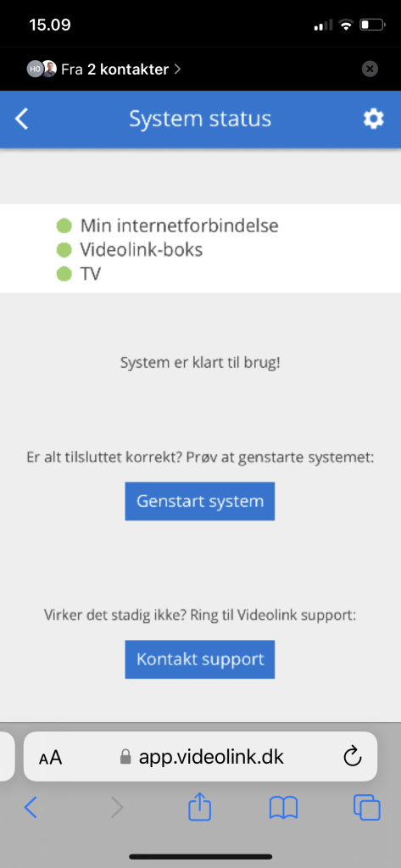401x868 pixels.
Task: Click Kontakt support button
Action: tap(200, 659)
